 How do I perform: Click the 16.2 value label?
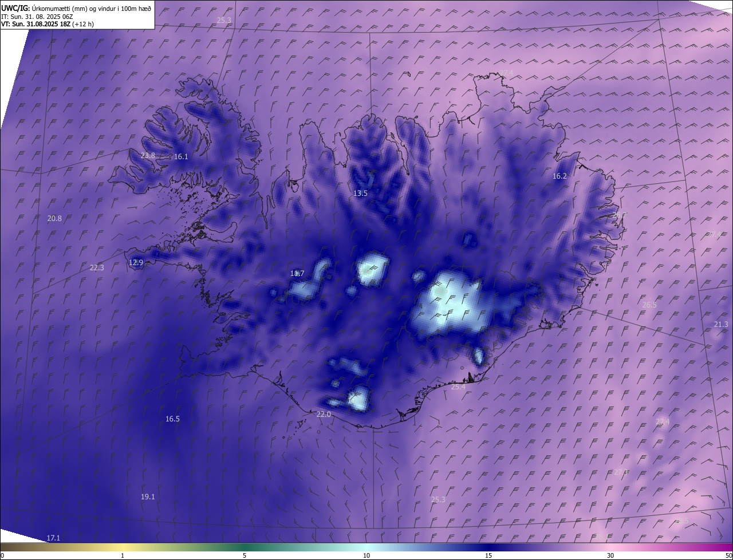point(559,176)
